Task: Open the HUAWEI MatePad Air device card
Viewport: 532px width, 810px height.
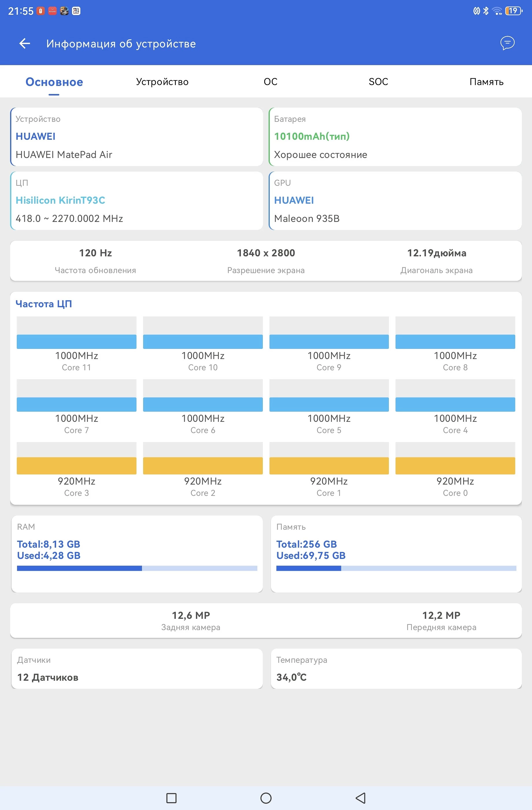Action: [x=137, y=137]
